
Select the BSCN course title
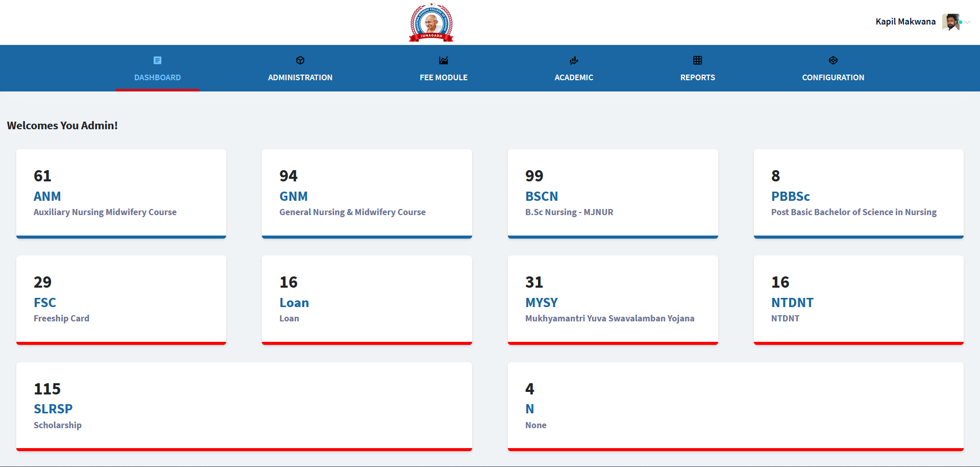tap(542, 196)
